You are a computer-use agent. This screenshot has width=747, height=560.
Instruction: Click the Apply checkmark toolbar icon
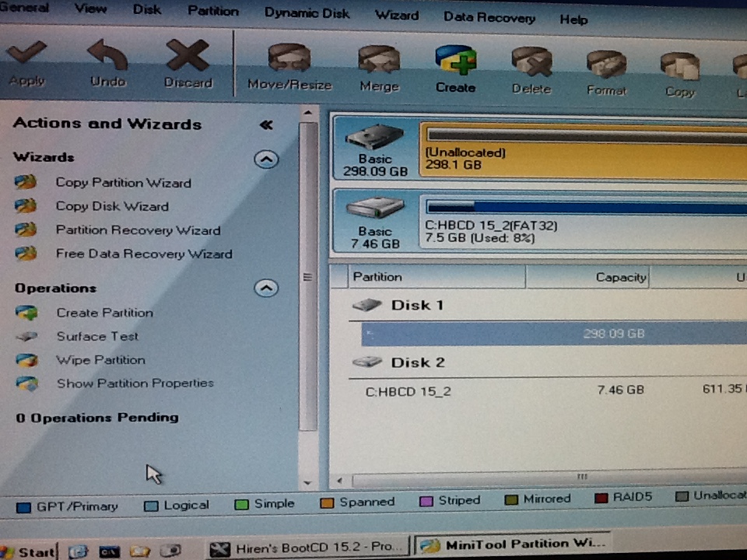[x=26, y=52]
